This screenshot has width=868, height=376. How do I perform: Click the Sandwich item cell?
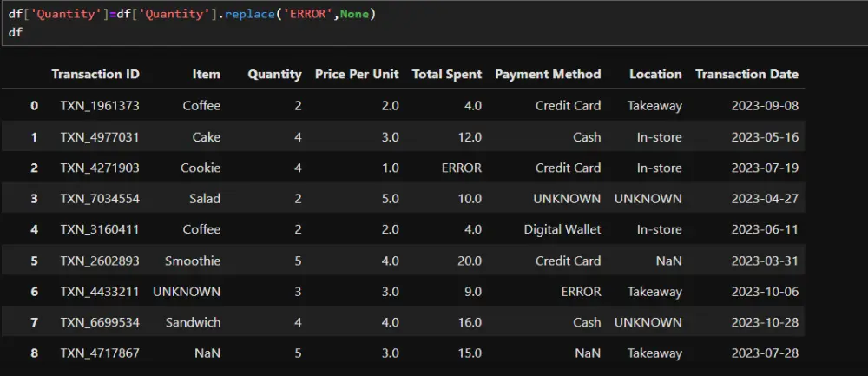click(193, 322)
